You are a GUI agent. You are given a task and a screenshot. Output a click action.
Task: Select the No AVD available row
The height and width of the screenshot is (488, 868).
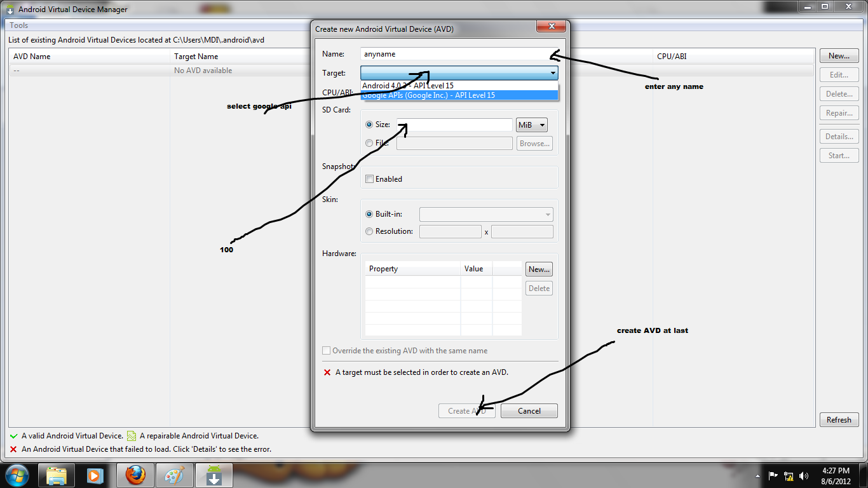pyautogui.click(x=412, y=71)
